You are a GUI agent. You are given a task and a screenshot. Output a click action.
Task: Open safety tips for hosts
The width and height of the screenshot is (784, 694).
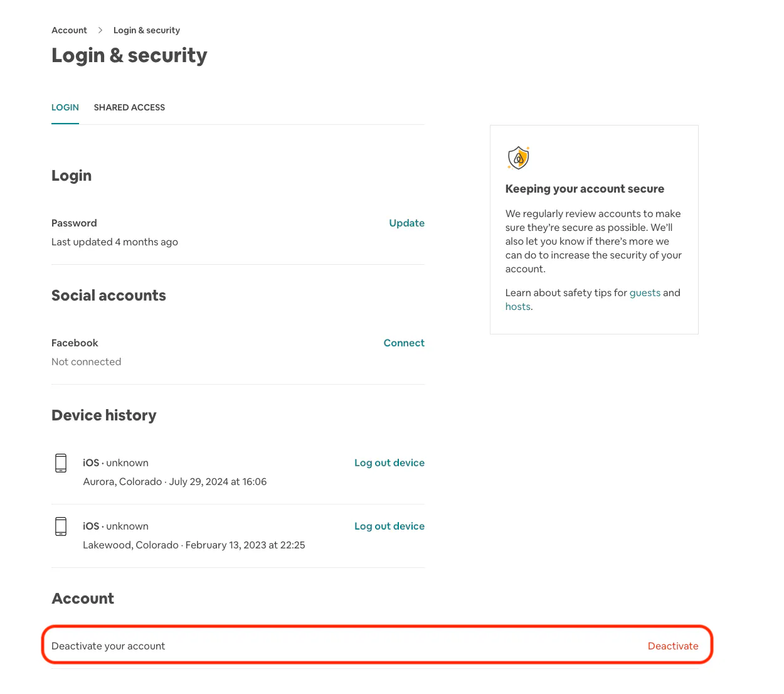click(x=517, y=306)
